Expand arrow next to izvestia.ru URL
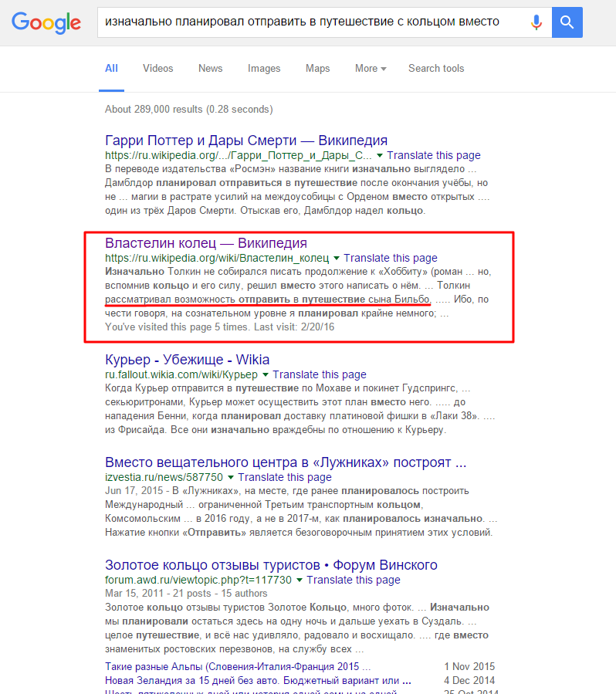Image resolution: width=616 pixels, height=694 pixels. pyautogui.click(x=231, y=477)
